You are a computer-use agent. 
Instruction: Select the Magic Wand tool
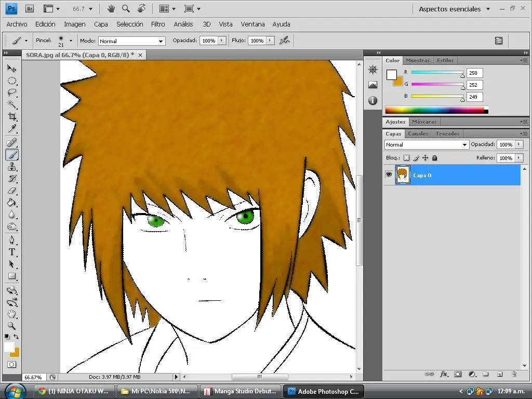[x=12, y=104]
